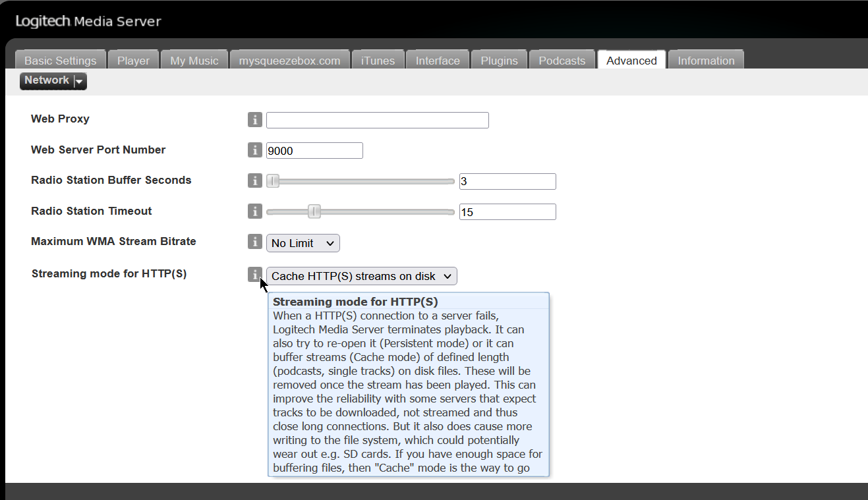Select the mysqueezebox.com tab
Viewport: 868px width, 500px height.
289,60
